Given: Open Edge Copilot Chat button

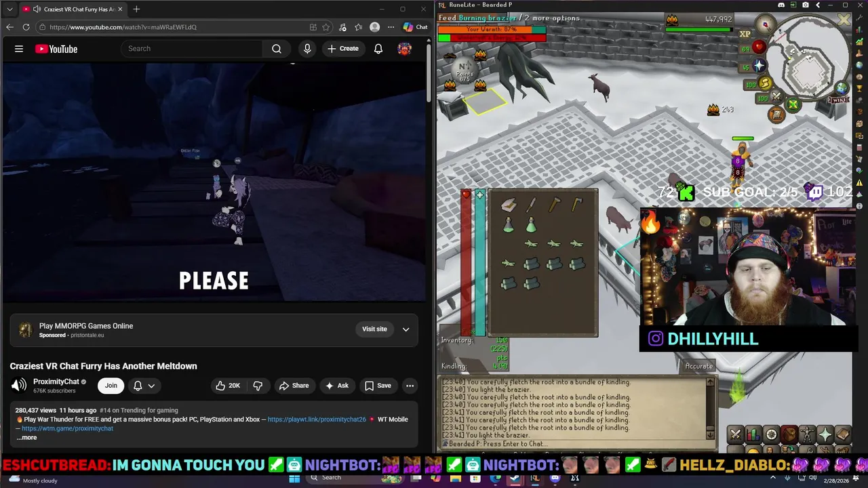Looking at the screenshot, I should coord(415,27).
